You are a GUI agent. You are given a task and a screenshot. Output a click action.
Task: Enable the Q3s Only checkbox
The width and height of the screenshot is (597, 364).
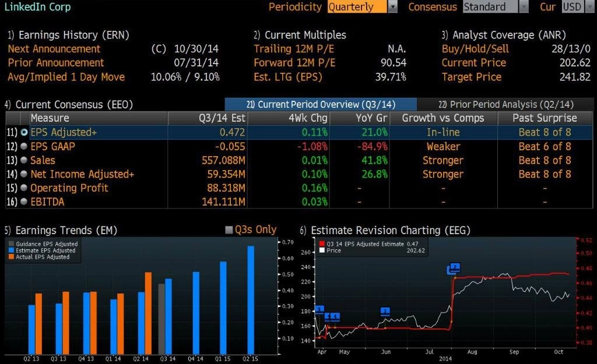coord(229,229)
